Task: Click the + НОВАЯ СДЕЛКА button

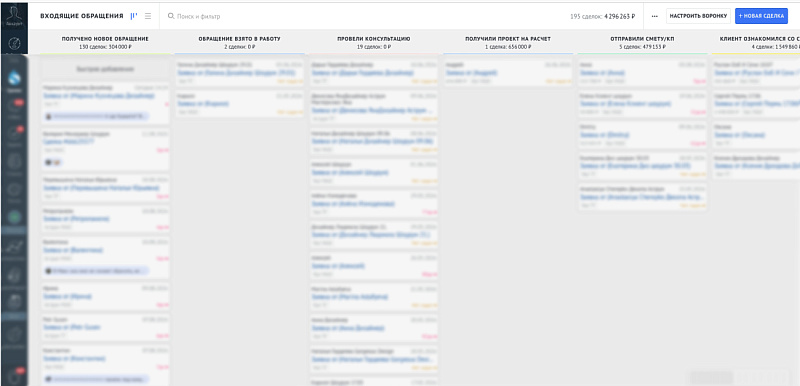Action: pyautogui.click(x=761, y=16)
